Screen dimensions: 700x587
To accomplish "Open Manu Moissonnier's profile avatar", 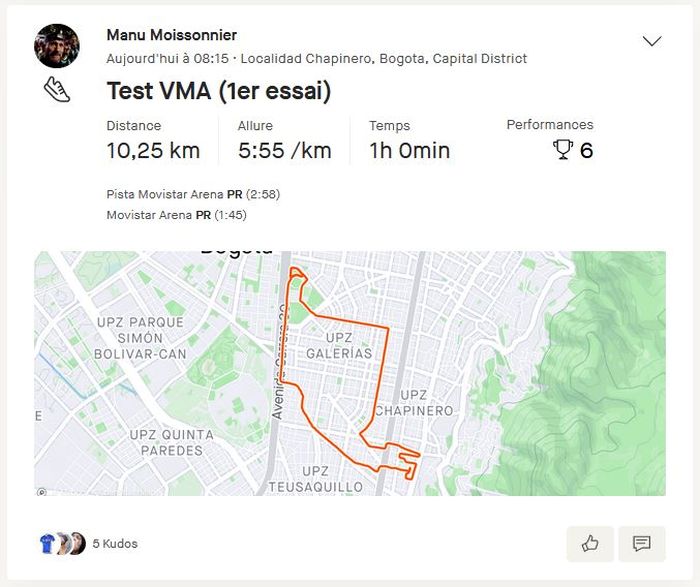I will (57, 45).
